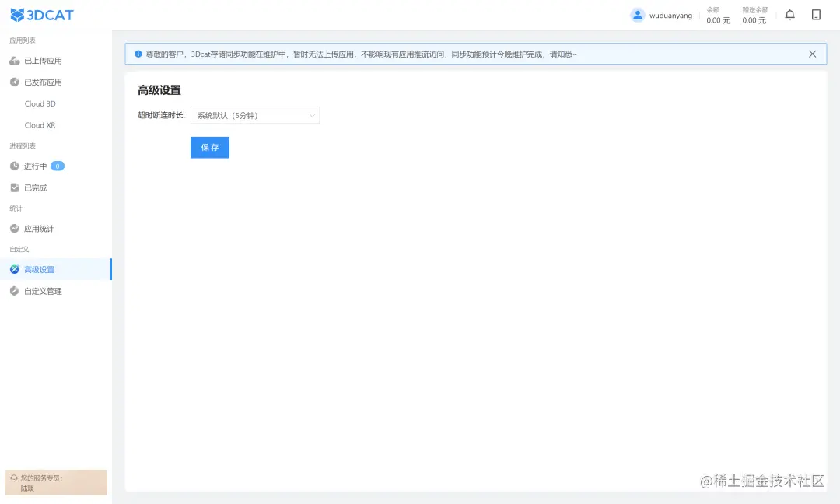Select 高级设置 in the sidebar

tap(56, 269)
